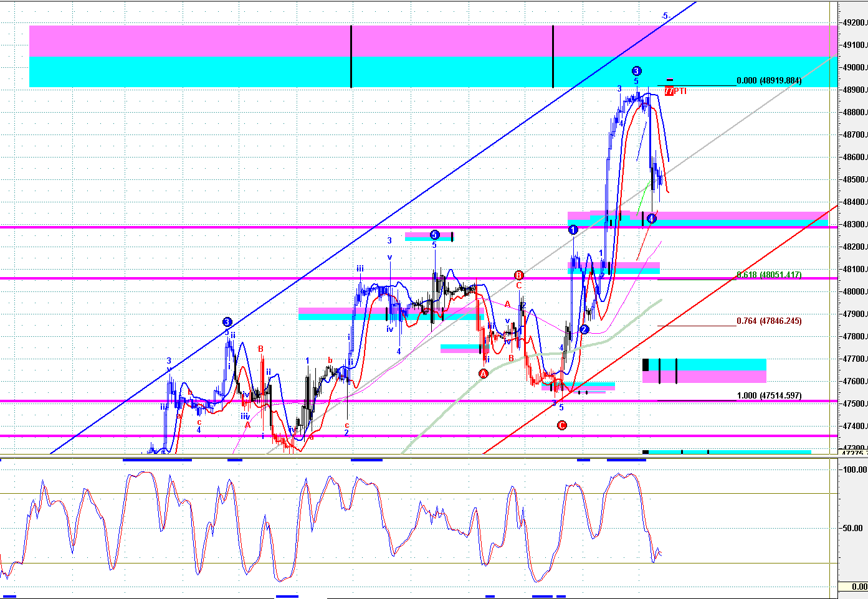Select circled blue wave 3 at the chart's high

[x=636, y=71]
